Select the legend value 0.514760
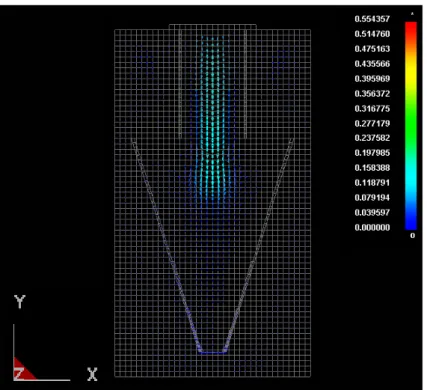 click(x=372, y=34)
